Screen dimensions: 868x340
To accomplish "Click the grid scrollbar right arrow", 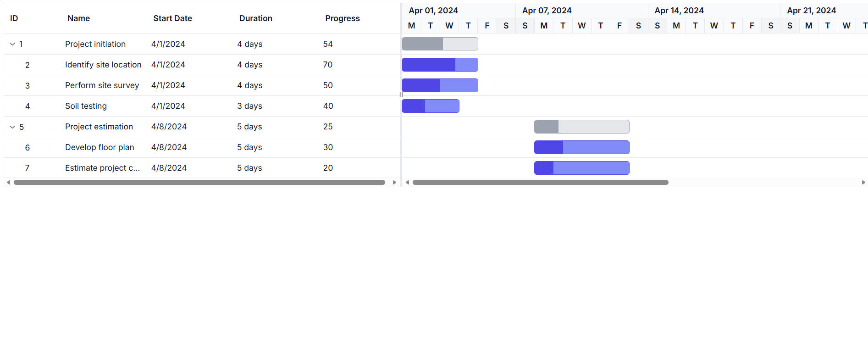I will pyautogui.click(x=394, y=183).
